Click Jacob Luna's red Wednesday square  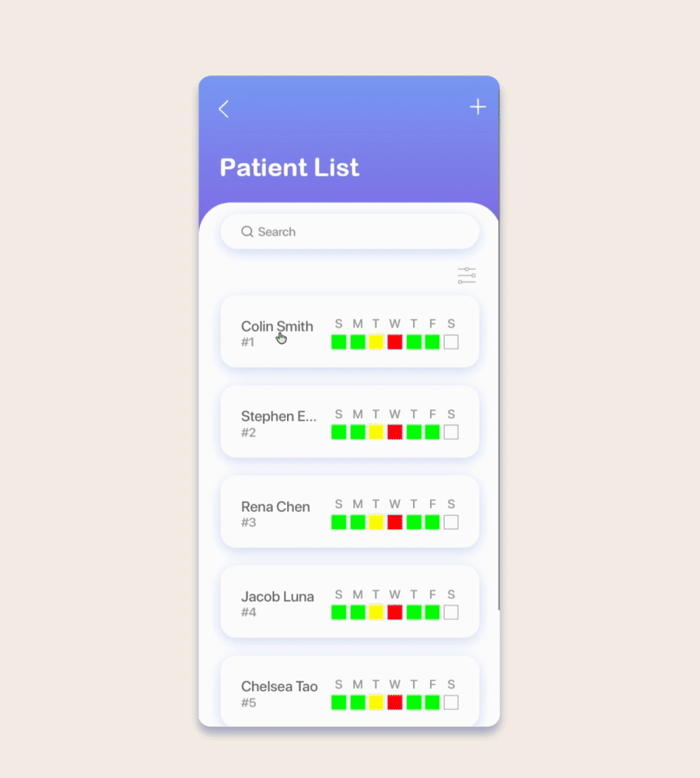(395, 612)
